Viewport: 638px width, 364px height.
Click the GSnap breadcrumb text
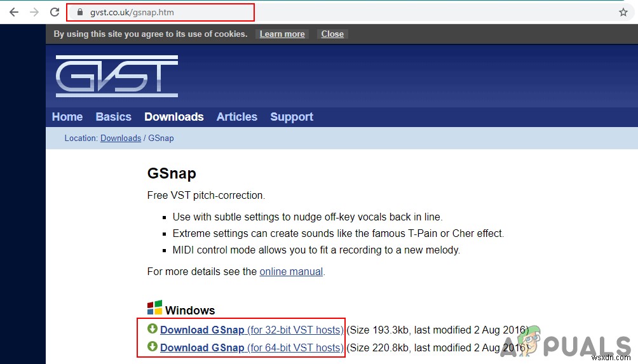pyautogui.click(x=161, y=138)
